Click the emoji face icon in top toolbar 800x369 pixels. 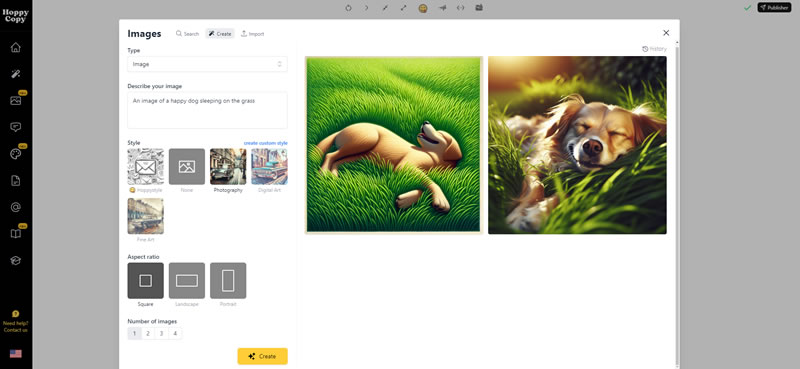[423, 8]
